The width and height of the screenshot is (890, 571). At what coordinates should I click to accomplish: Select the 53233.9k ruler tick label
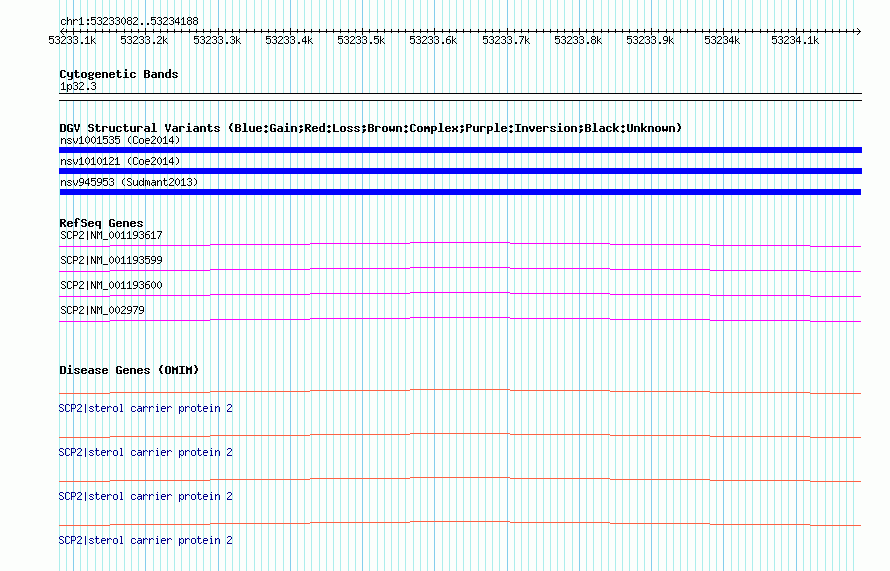tap(650, 40)
